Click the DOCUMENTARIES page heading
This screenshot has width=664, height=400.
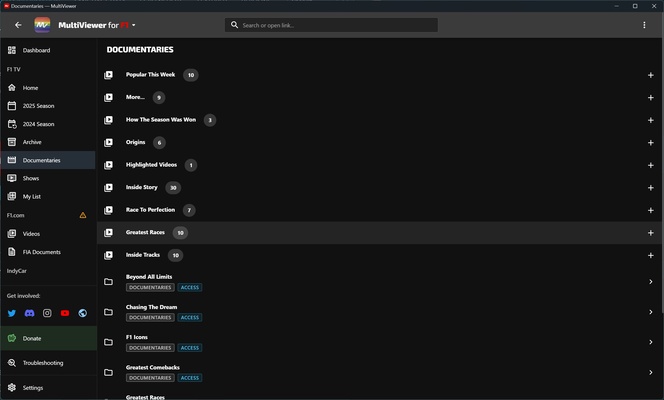point(140,50)
